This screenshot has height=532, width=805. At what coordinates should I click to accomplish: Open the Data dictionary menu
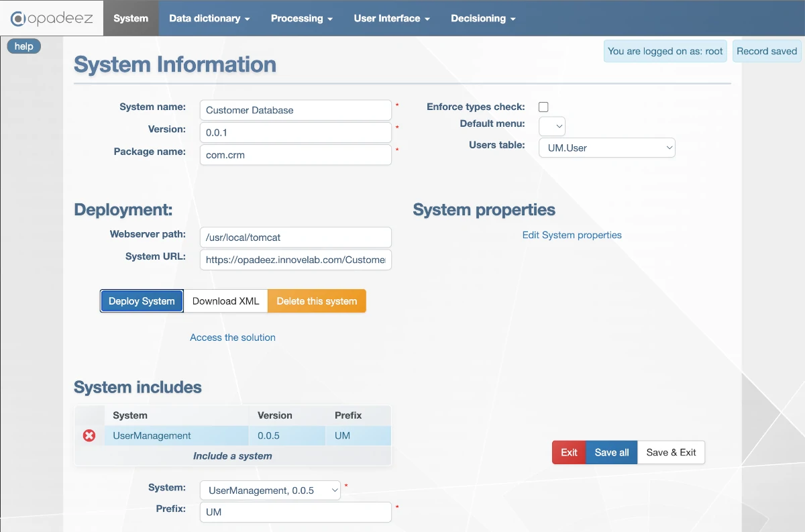click(209, 18)
